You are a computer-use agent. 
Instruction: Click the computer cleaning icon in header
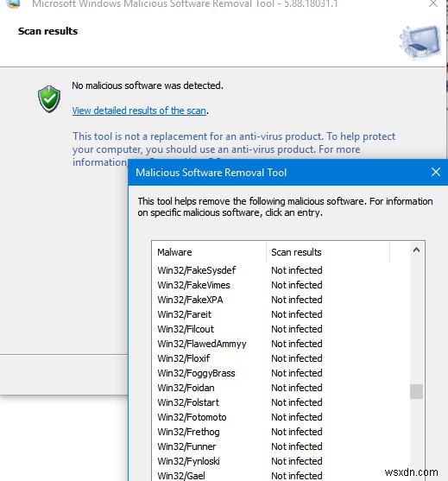point(420,41)
